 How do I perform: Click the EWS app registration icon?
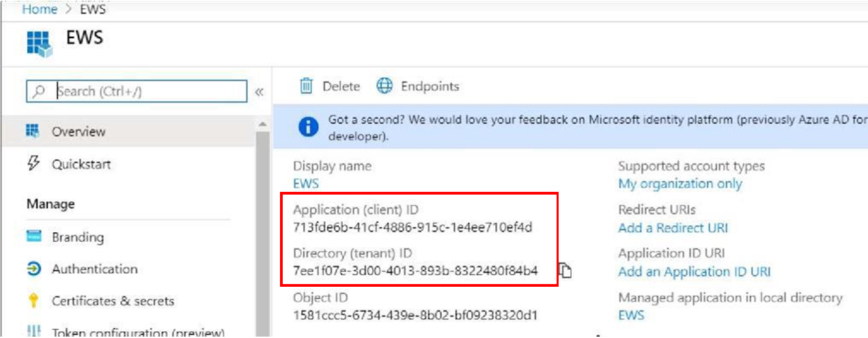click(x=39, y=43)
